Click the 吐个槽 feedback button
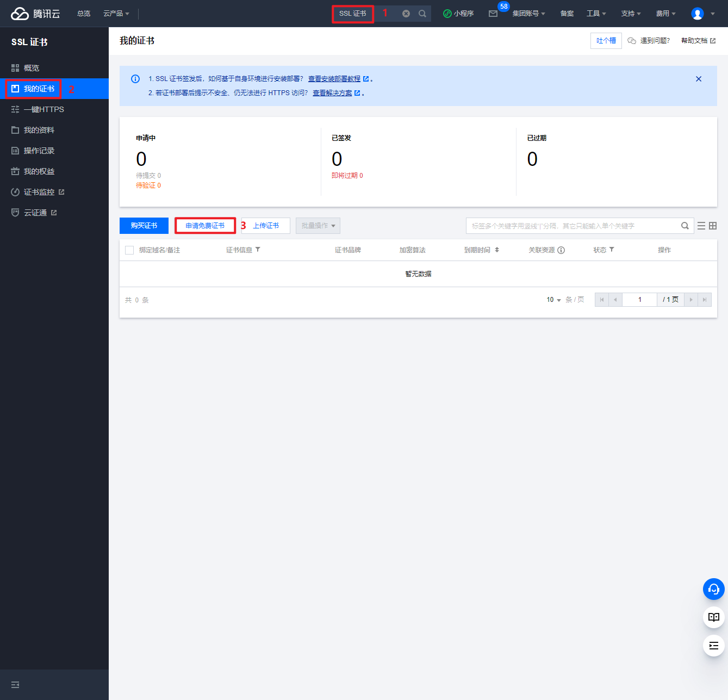728x700 pixels. 606,41
